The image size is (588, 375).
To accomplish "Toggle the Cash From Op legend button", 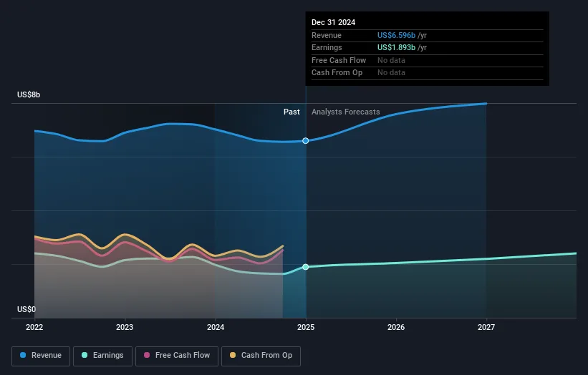I will (261, 356).
